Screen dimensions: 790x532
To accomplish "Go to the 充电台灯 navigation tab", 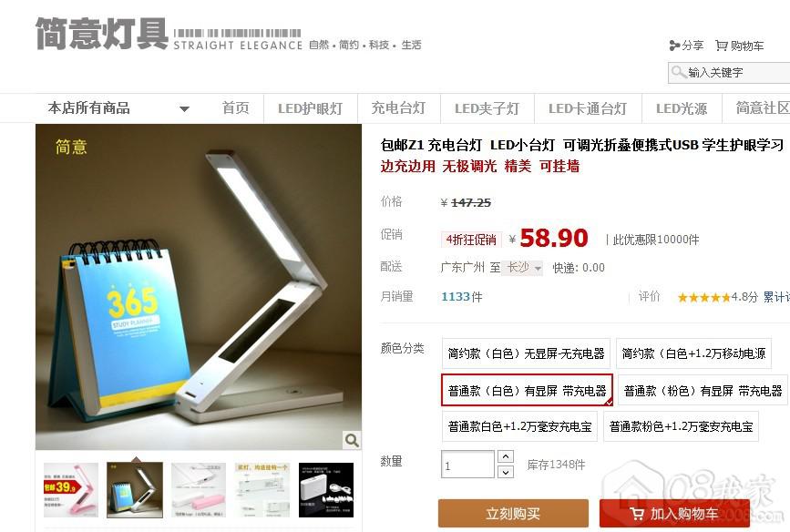I will point(398,108).
